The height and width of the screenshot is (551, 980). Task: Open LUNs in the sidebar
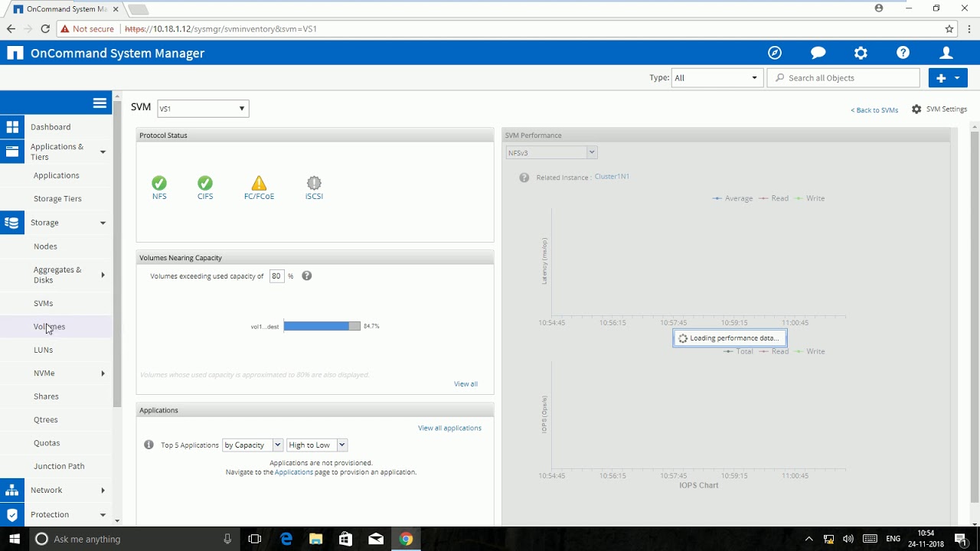tap(43, 350)
